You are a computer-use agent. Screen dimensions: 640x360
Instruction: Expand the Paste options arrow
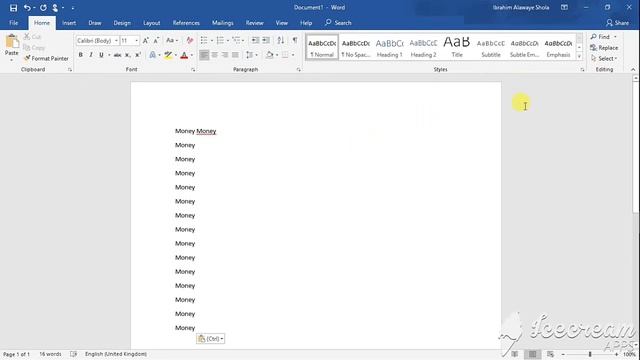tap(11, 60)
